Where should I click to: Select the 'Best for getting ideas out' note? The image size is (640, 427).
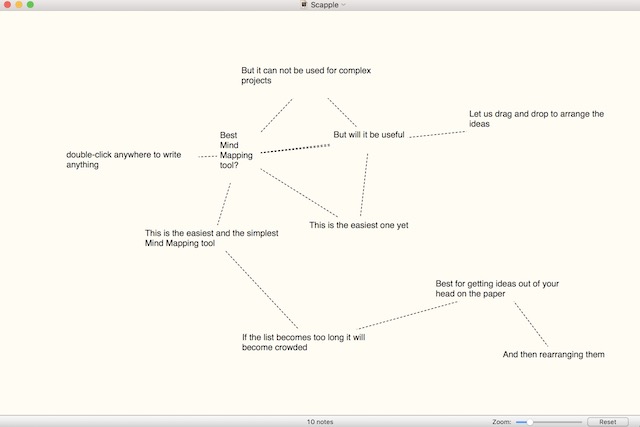pyautogui.click(x=497, y=289)
